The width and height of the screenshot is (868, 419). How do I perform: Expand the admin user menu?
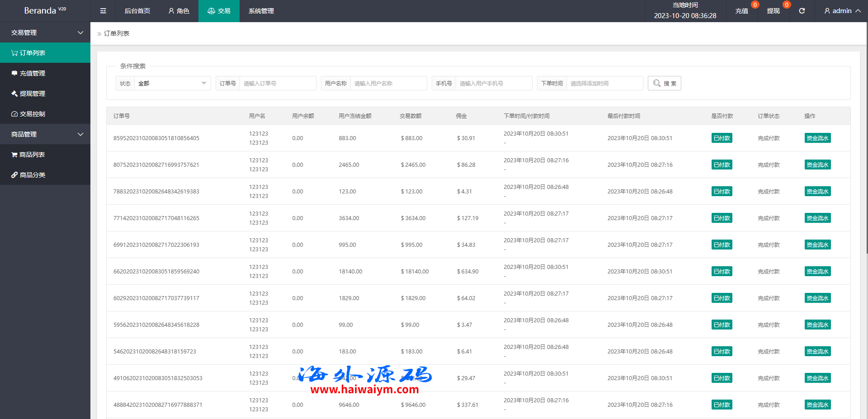(842, 11)
